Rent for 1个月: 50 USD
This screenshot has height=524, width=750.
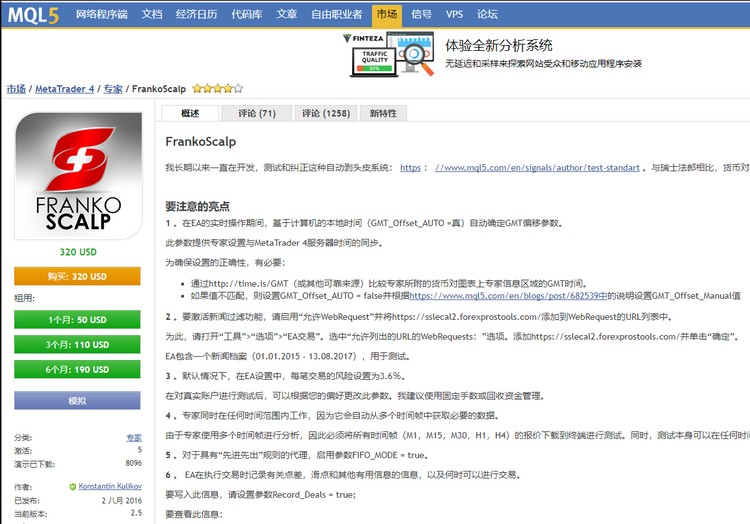click(77, 320)
